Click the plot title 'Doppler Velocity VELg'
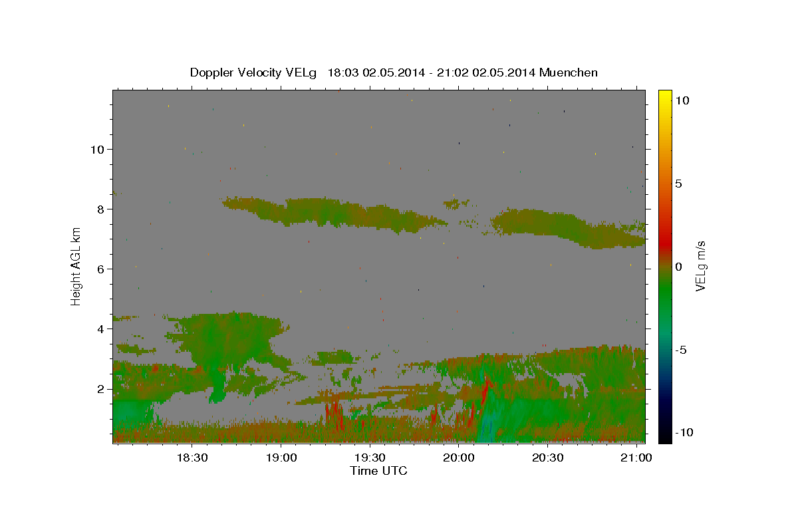Image resolution: width=798 pixels, height=532 pixels. 254,72
